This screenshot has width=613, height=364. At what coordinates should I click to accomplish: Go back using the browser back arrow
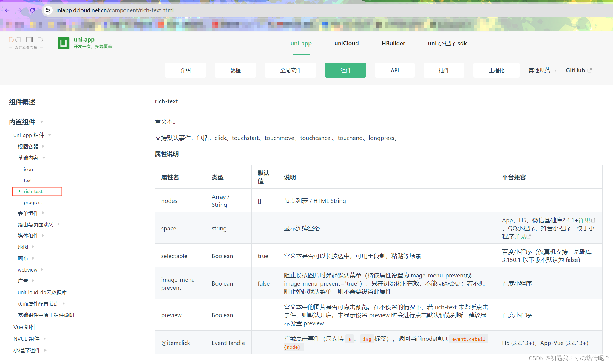(x=7, y=10)
